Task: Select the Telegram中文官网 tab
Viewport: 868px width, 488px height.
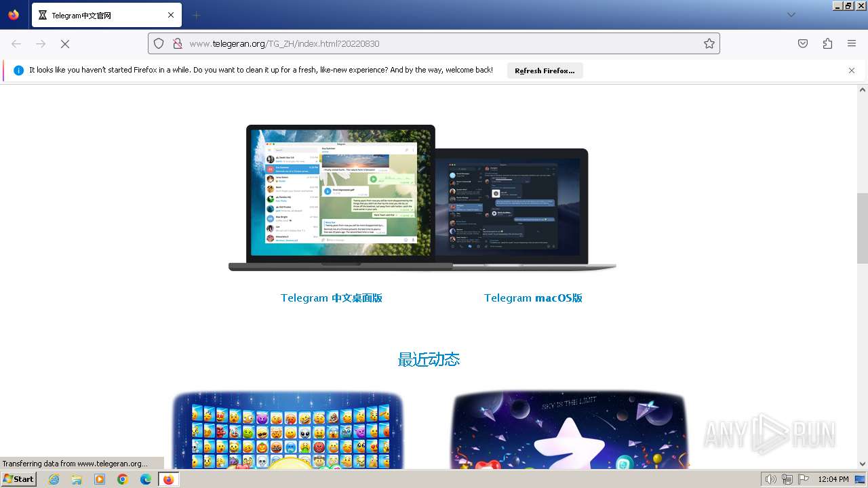Action: click(x=106, y=15)
